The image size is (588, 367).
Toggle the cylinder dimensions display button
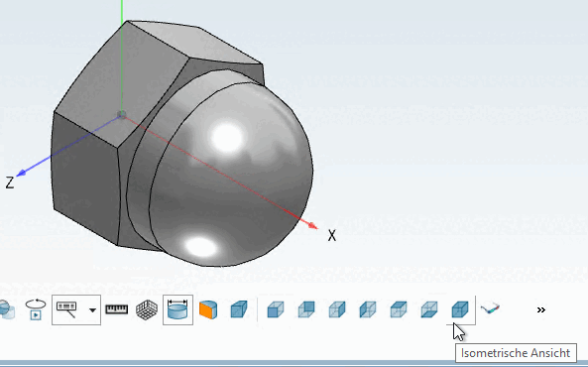(177, 309)
